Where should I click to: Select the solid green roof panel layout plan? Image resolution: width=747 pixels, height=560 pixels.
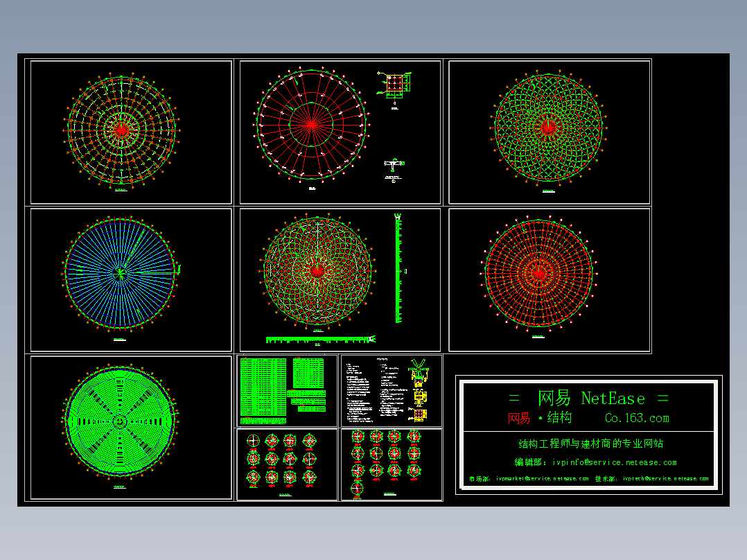click(x=120, y=421)
